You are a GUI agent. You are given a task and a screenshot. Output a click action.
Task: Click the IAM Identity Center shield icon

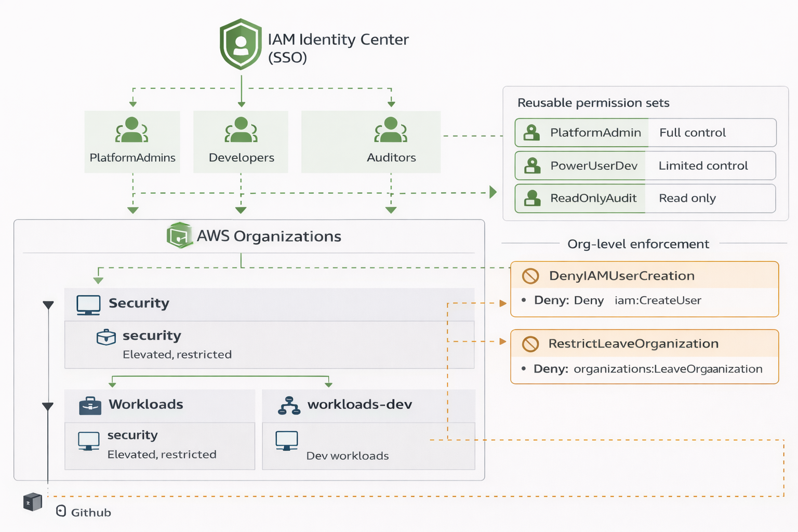click(x=240, y=44)
